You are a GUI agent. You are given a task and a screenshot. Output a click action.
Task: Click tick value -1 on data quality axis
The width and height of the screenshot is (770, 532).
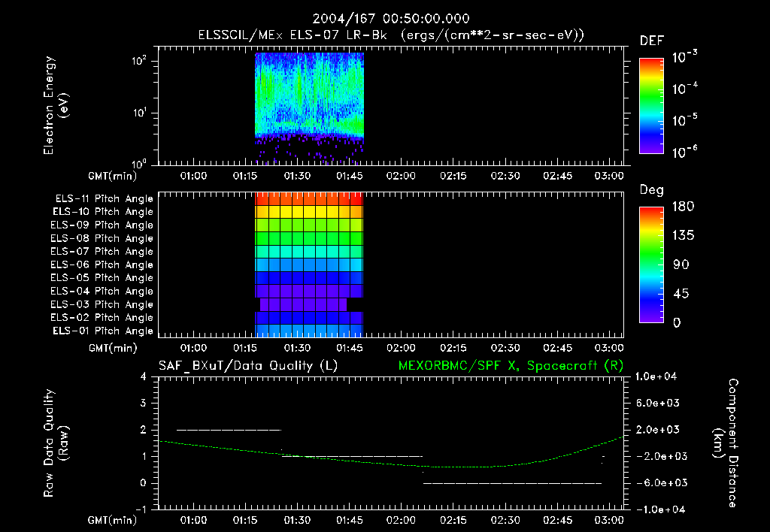(141, 509)
